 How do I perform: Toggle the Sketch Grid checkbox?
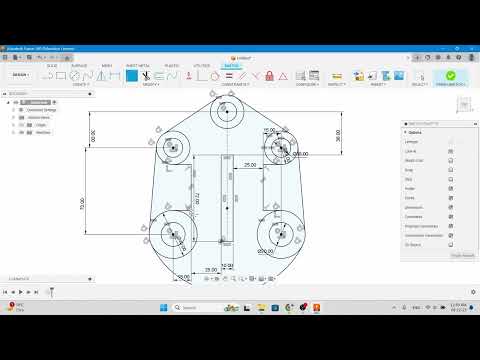pyautogui.click(x=450, y=161)
